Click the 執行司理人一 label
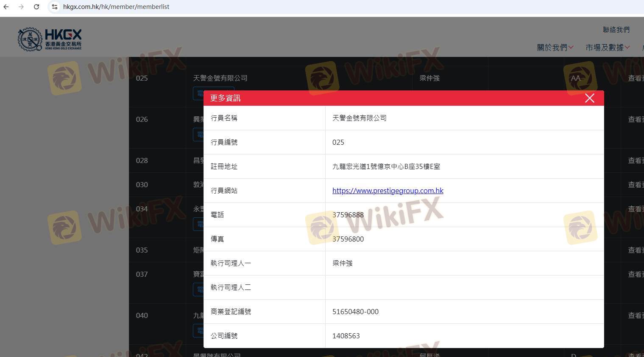The height and width of the screenshot is (357, 644). click(231, 263)
